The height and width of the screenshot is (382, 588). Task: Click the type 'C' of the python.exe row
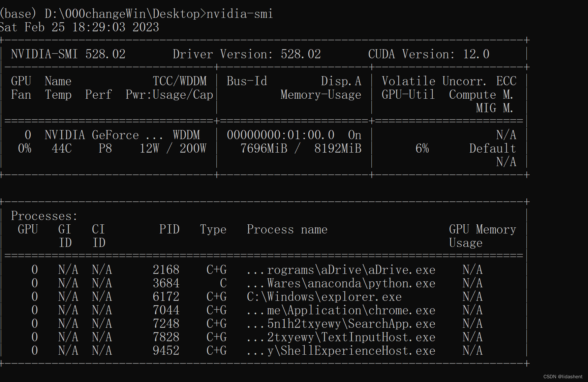tap(223, 283)
